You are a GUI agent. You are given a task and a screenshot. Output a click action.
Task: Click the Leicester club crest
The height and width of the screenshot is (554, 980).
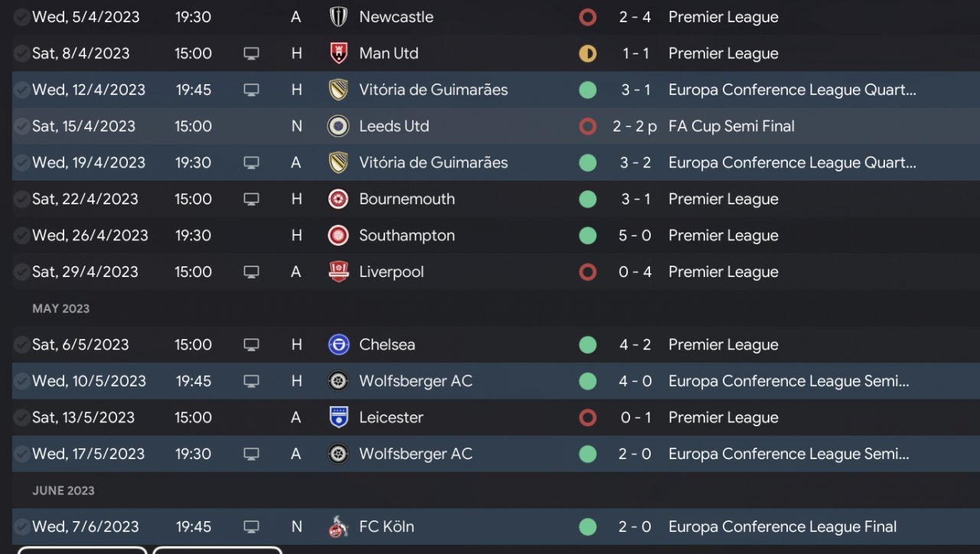click(x=338, y=417)
